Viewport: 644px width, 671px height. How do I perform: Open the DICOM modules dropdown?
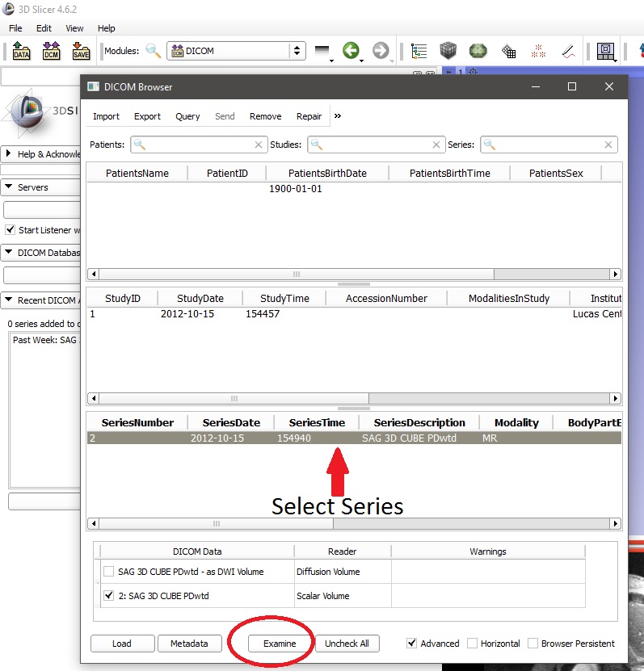(x=236, y=51)
